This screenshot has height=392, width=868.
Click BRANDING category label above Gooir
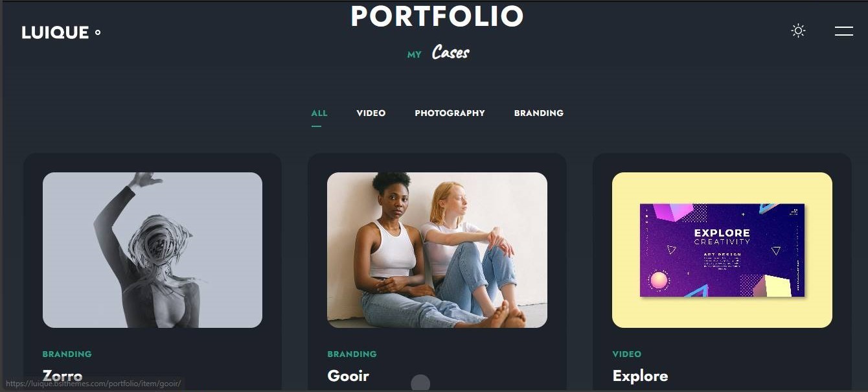click(352, 354)
